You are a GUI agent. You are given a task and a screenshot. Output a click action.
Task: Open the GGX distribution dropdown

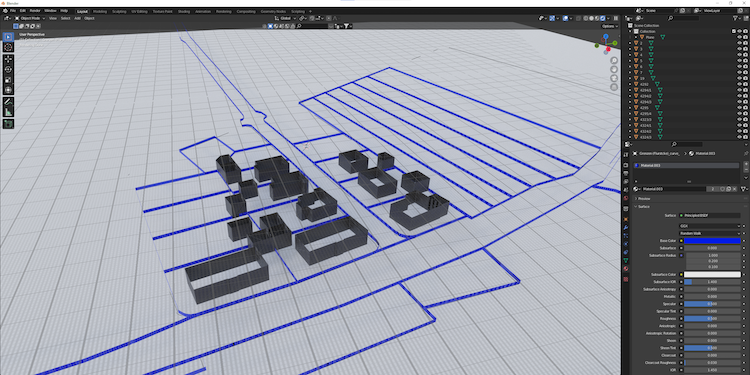(x=710, y=226)
